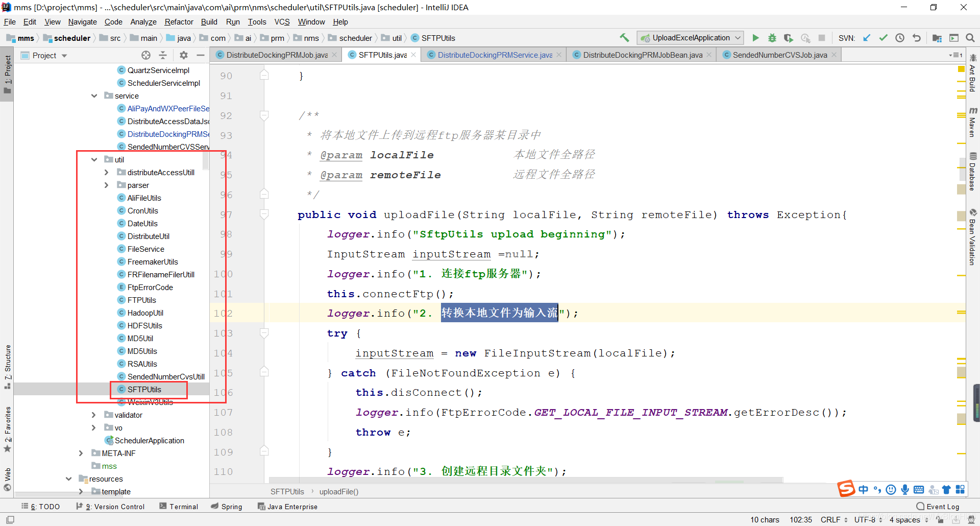Toggle the Structure side panel
Screen dimensions: 980x526
8,367
